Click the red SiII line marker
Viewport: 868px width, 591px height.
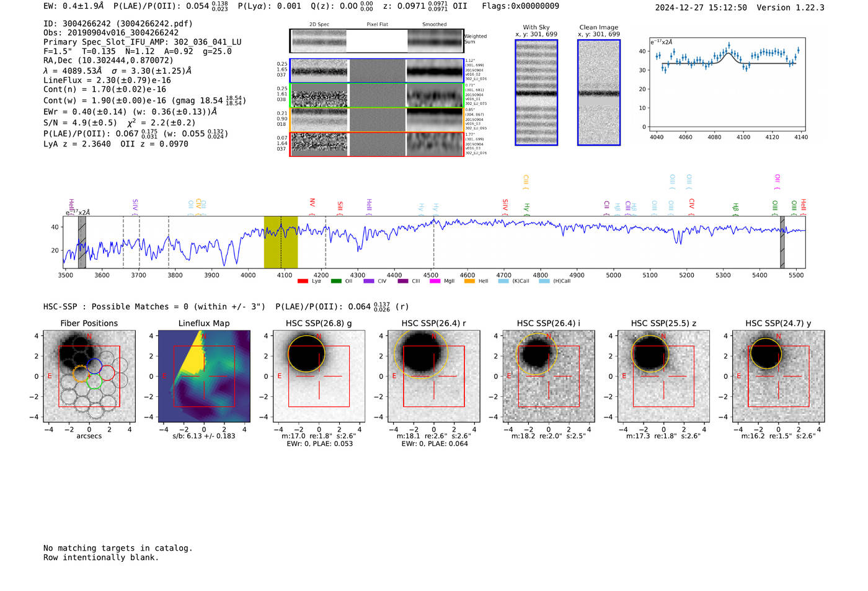point(340,208)
